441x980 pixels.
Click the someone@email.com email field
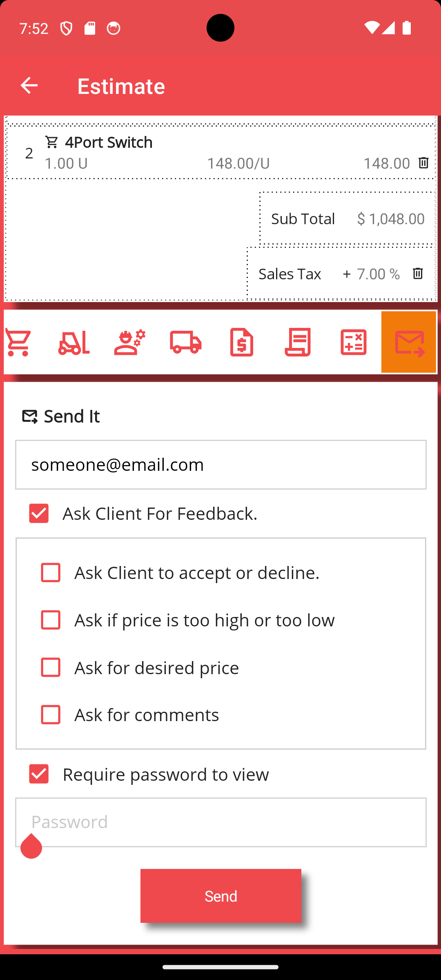[x=220, y=465]
